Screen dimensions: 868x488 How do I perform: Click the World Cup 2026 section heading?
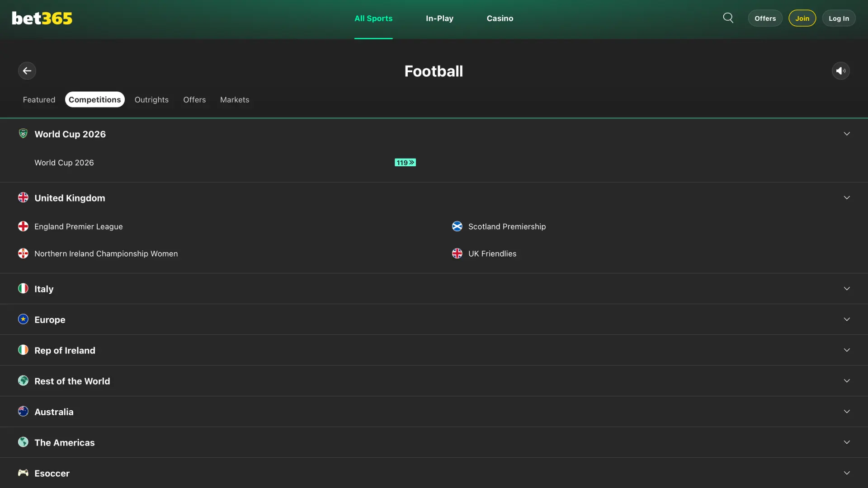(x=70, y=134)
